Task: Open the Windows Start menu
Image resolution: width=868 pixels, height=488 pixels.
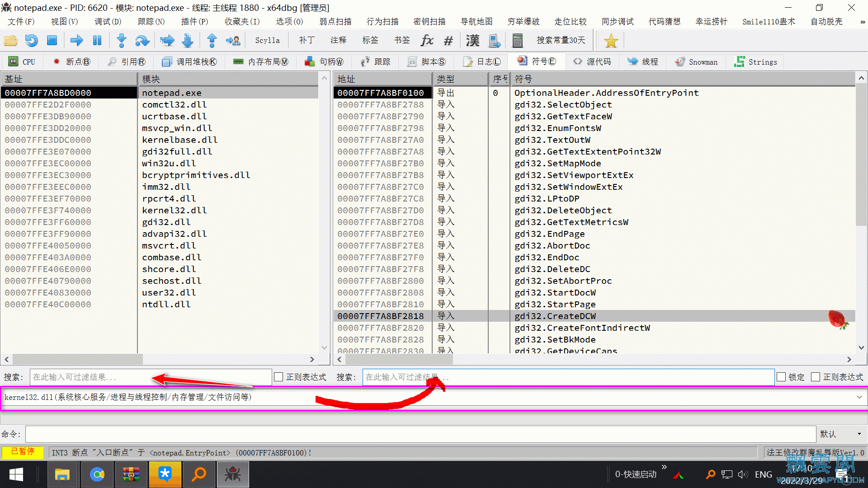Action: pos(16,474)
